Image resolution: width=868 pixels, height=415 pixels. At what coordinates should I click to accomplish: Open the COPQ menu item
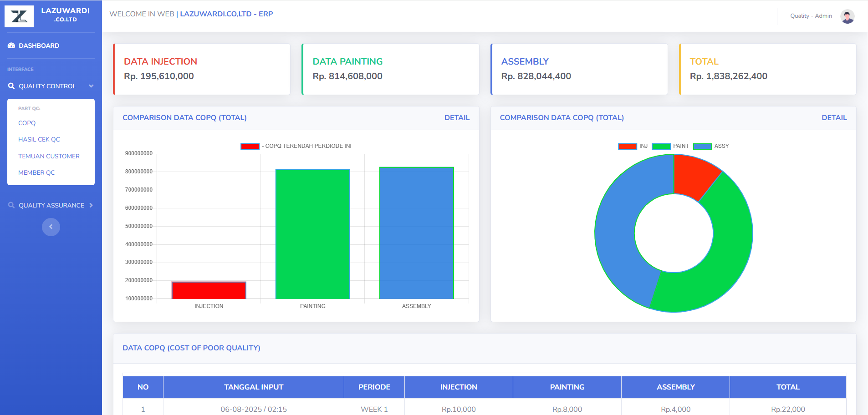[27, 123]
